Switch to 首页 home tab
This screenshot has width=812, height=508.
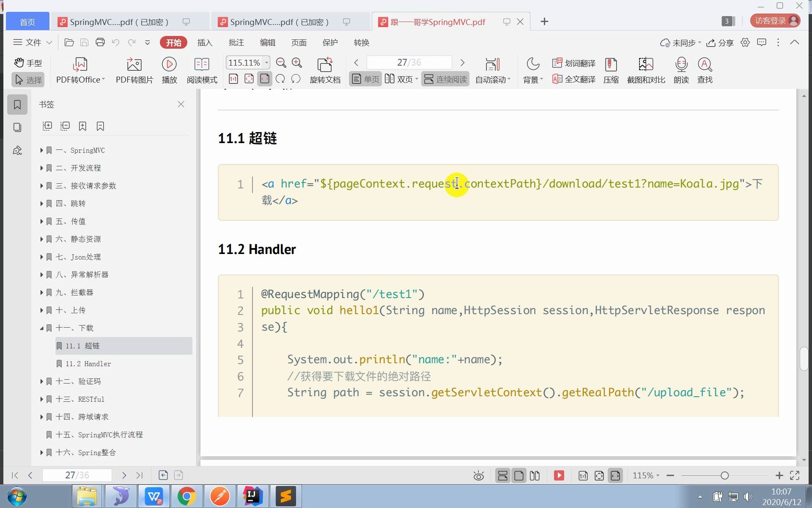point(27,22)
